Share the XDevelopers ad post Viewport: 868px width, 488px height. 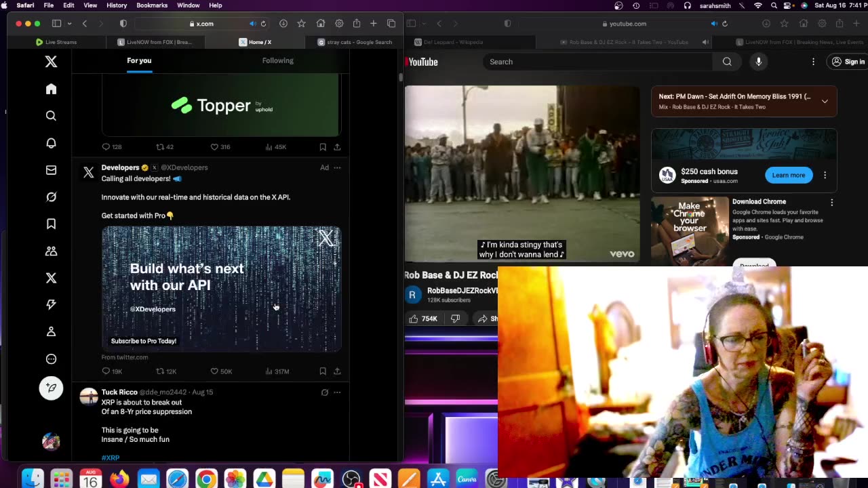(337, 371)
